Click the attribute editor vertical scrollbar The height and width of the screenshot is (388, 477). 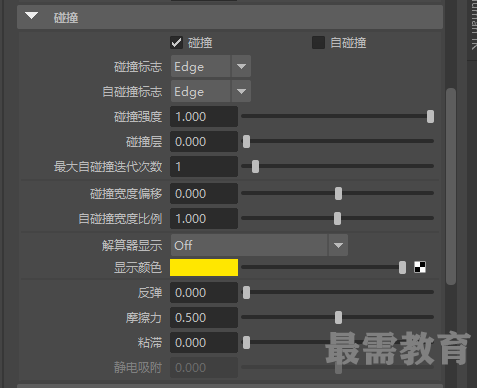(x=451, y=187)
